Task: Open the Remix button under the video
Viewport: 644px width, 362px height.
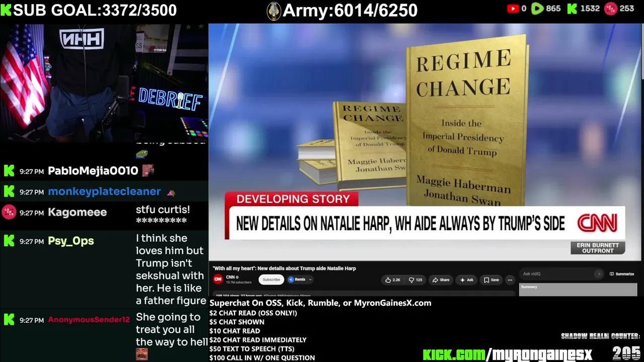Action: point(297,280)
